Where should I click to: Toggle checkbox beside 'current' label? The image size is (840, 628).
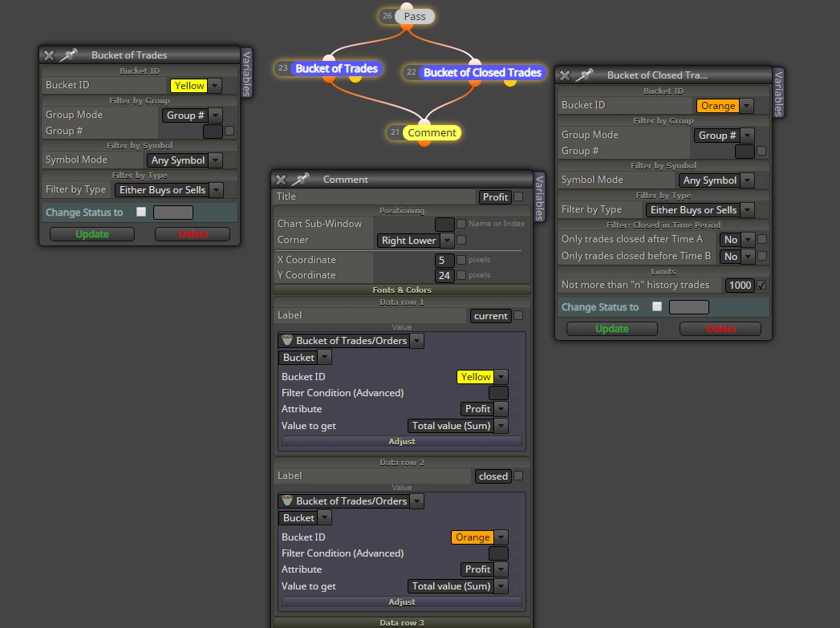pos(518,315)
